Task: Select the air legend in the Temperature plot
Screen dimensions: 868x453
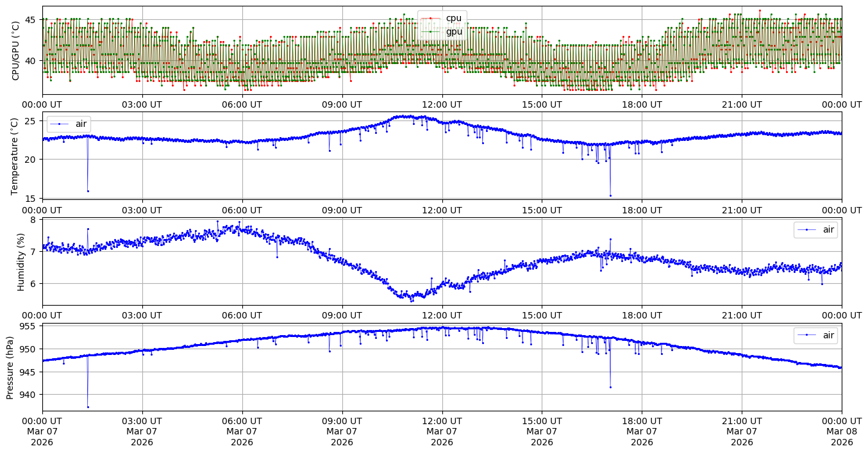Action: [69, 124]
